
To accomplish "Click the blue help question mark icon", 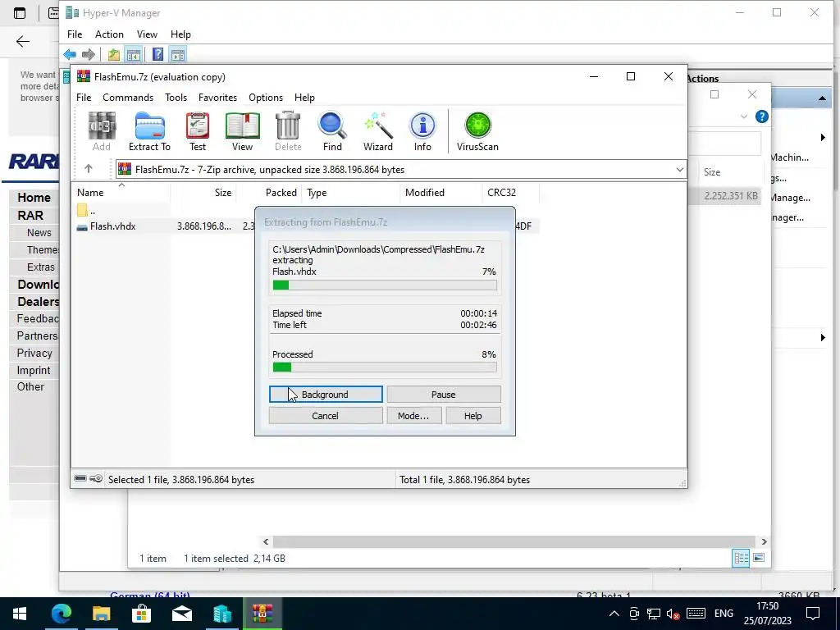I will click(x=761, y=116).
